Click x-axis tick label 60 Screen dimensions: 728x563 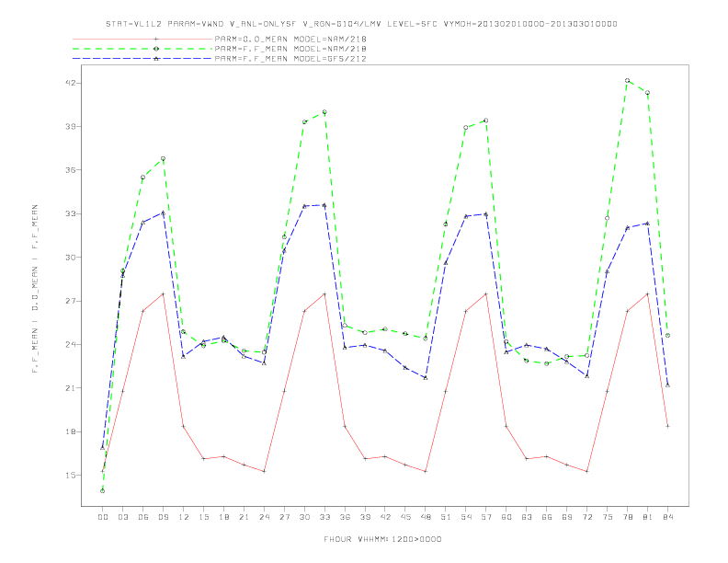point(506,517)
